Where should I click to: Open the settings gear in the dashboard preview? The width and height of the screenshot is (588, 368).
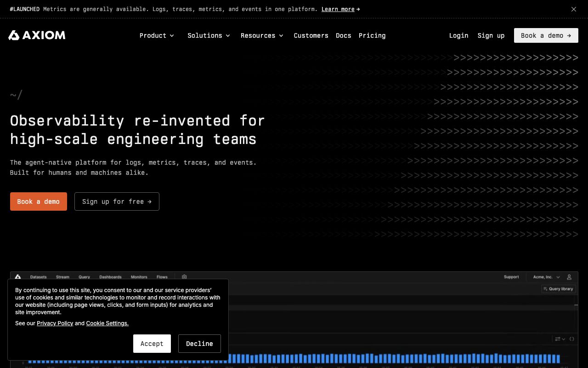(x=184, y=276)
